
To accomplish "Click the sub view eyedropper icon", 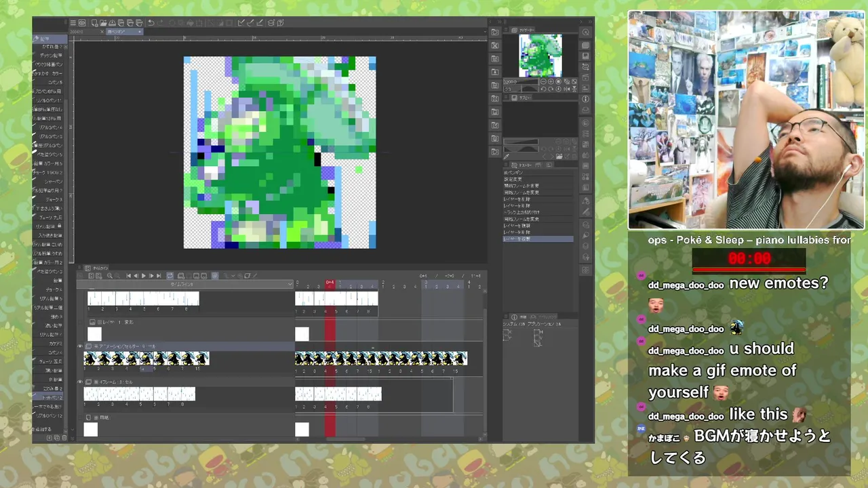I will point(507,157).
